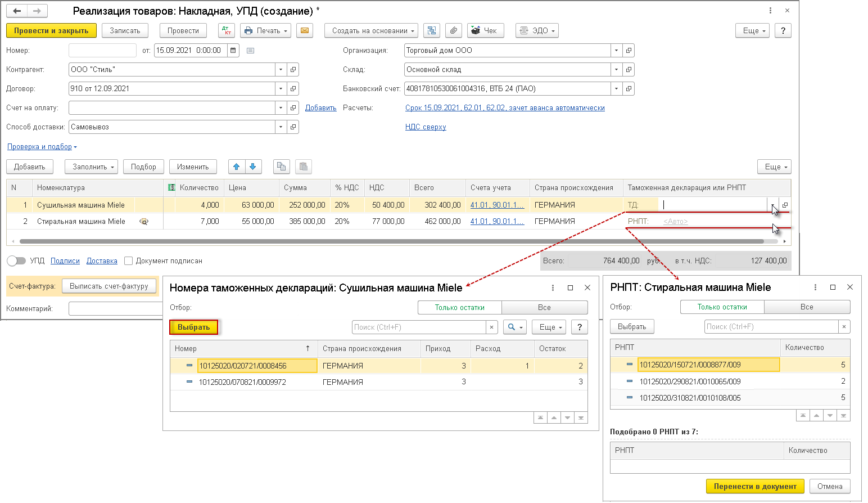Open the Заполнить menu
The width and height of the screenshot is (868, 503).
click(91, 167)
